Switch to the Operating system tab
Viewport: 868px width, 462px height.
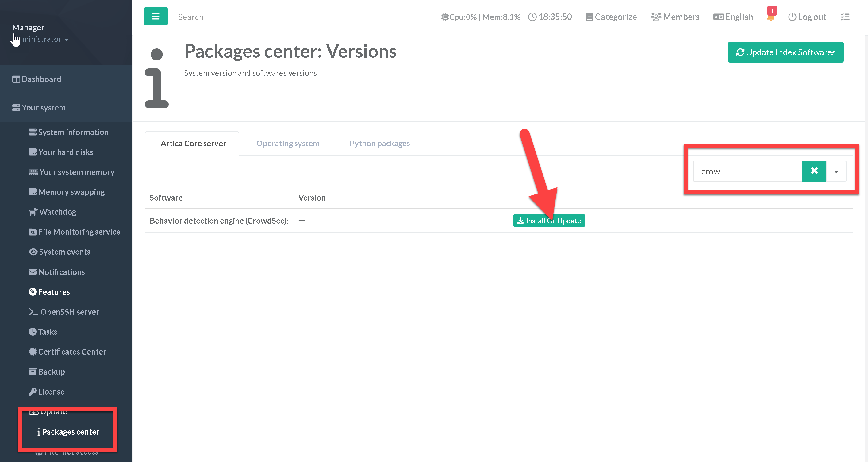(287, 144)
